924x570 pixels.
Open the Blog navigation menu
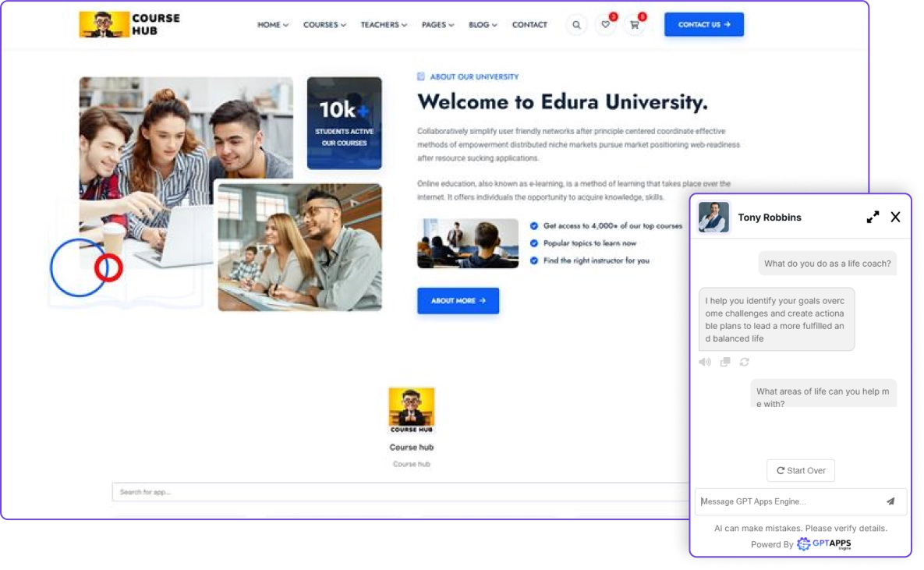tap(483, 25)
